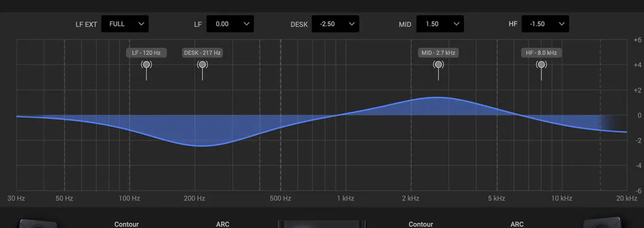Click the 30 Hz frequency axis label

[x=17, y=198]
